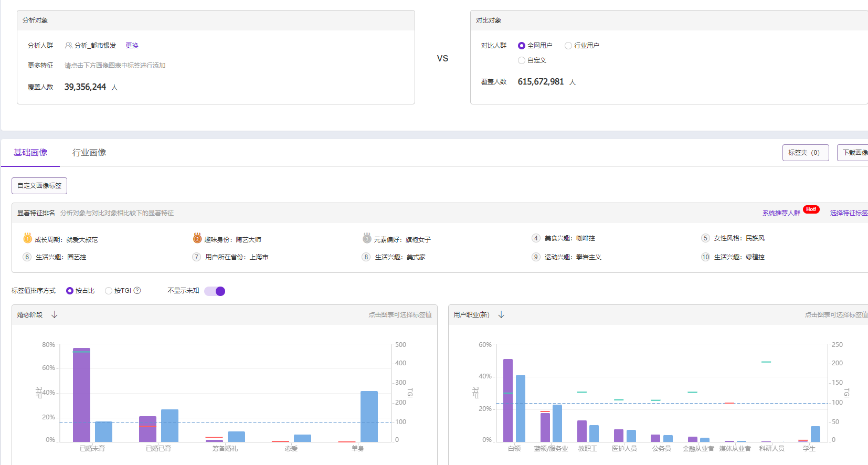This screenshot has width=868, height=465.
Task: Click the purple 白领 bar
Action: pyautogui.click(x=508, y=400)
